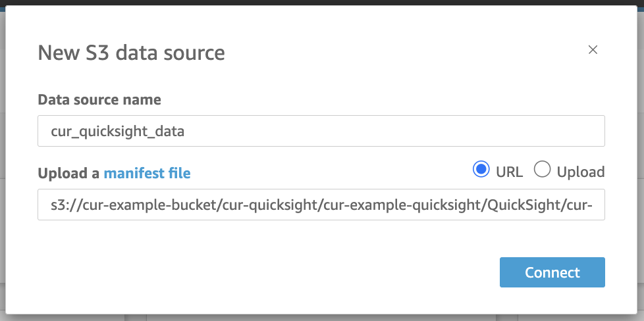Viewport: 644px width, 321px height.
Task: Click the cur_quicksight_data text in name field
Action: 117,131
